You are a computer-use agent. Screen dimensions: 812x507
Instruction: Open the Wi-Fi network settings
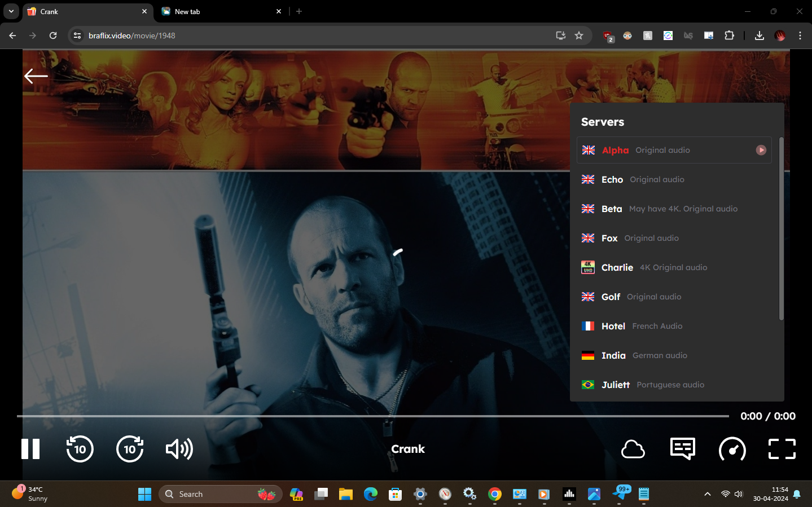pos(726,494)
